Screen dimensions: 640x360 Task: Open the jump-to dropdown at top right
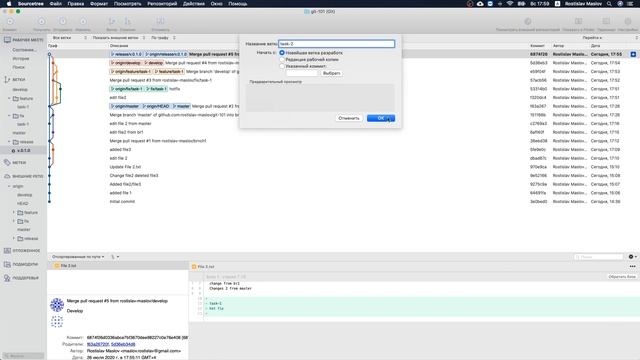(610, 38)
